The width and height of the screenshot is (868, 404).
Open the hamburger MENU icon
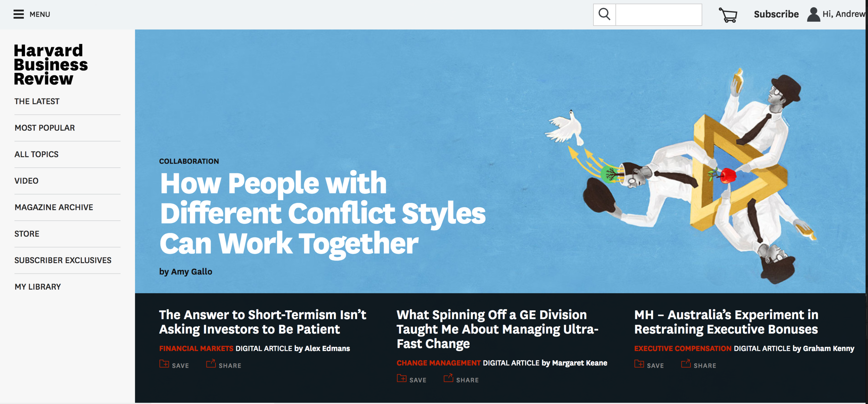(x=19, y=14)
